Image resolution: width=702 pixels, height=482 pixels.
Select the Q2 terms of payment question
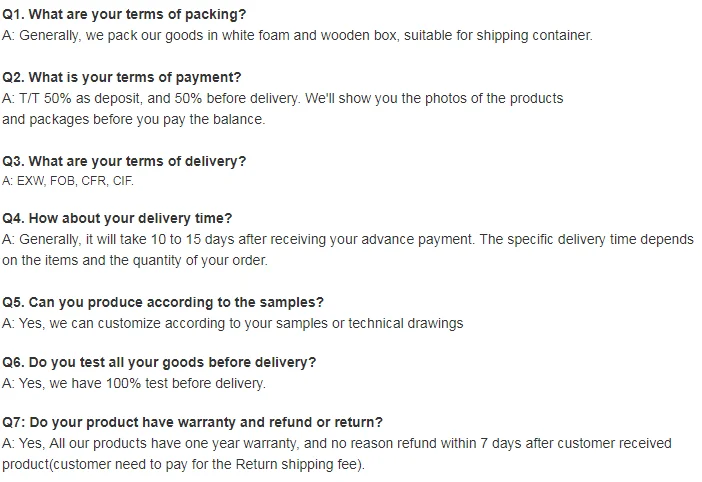121,77
